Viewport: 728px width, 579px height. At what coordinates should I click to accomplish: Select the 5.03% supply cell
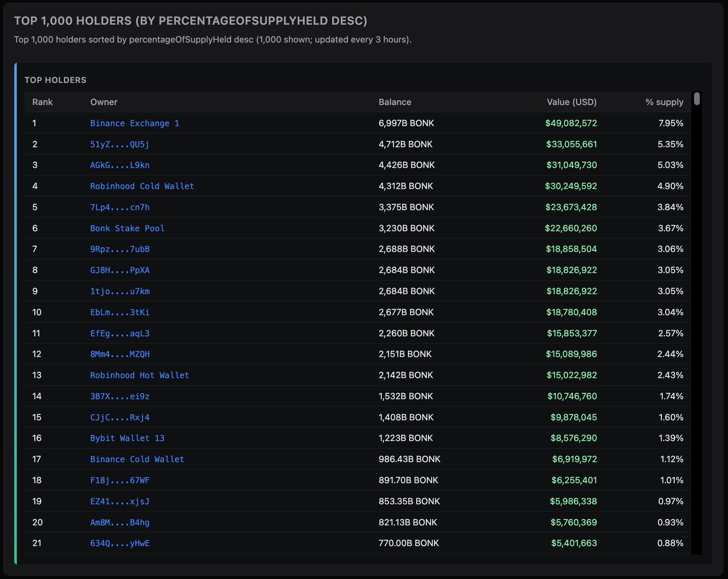[x=670, y=165]
